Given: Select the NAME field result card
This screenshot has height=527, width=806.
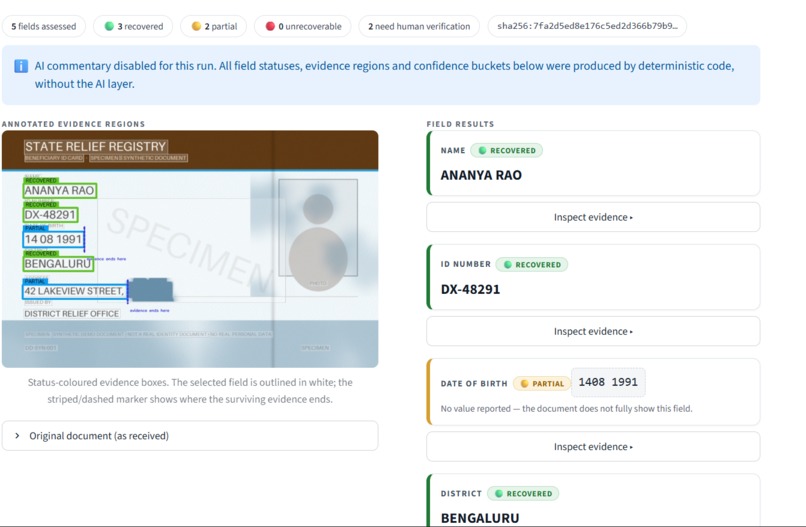Looking at the screenshot, I should pos(593,163).
